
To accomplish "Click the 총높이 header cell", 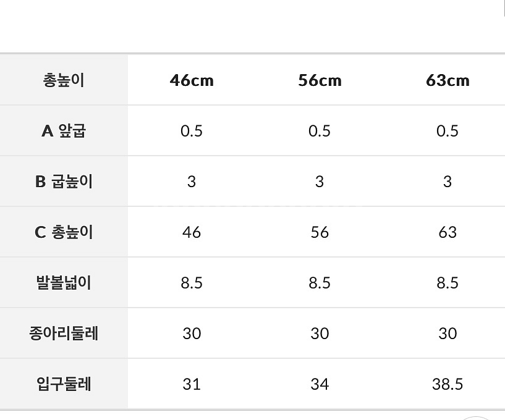I will (x=64, y=80).
